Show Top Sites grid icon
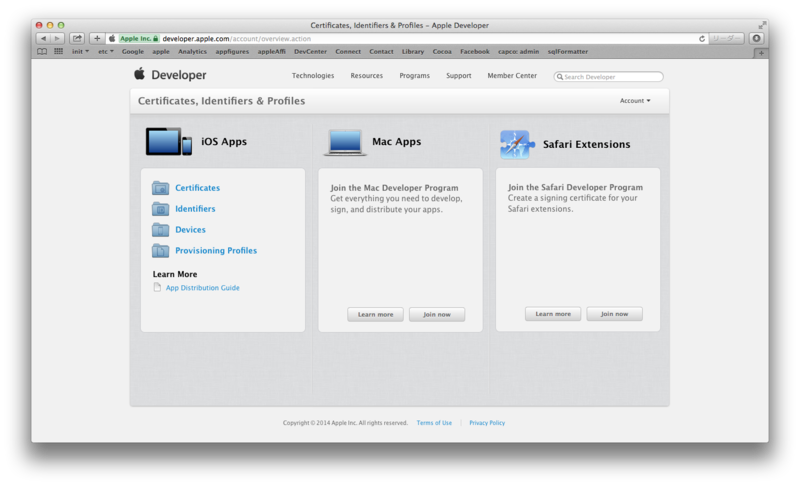The height and width of the screenshot is (486, 800). coord(59,52)
